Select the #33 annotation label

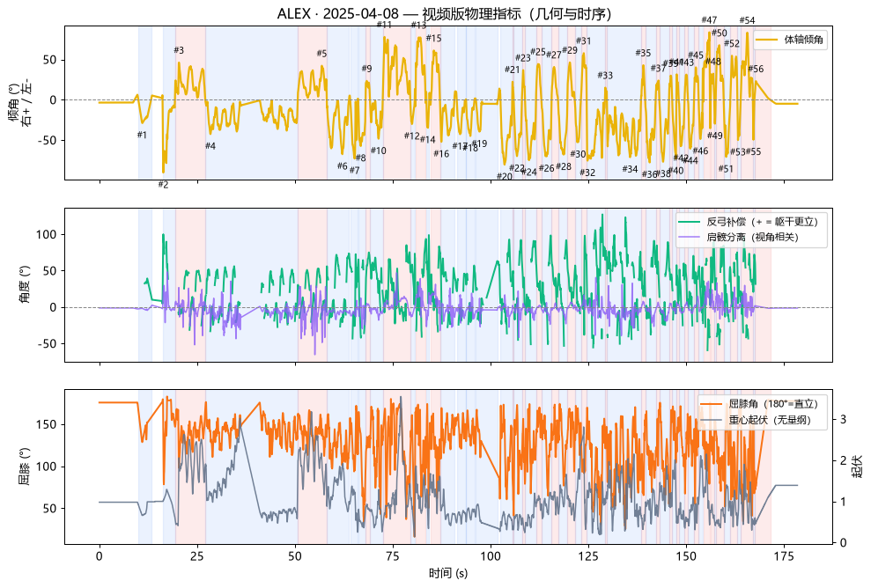pos(605,76)
